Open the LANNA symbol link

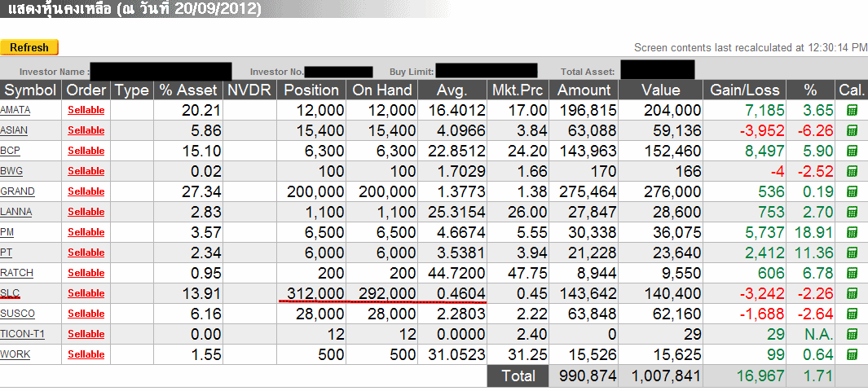pos(16,212)
